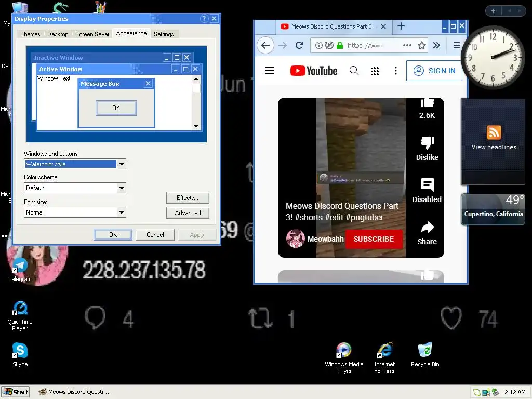Image resolution: width=532 pixels, height=399 pixels.
Task: Open the Cupertino weather gadget
Action: click(494, 209)
